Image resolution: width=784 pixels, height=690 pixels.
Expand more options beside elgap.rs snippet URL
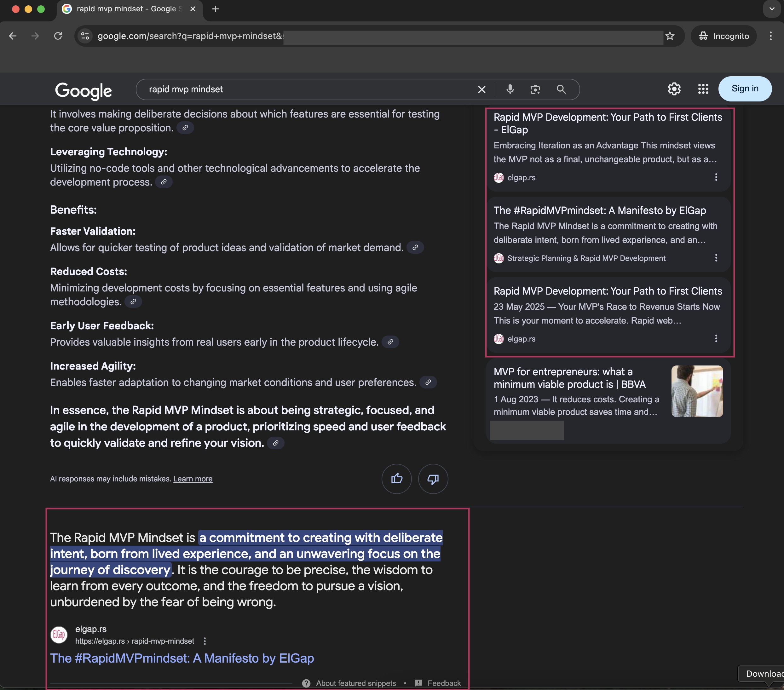tap(205, 641)
